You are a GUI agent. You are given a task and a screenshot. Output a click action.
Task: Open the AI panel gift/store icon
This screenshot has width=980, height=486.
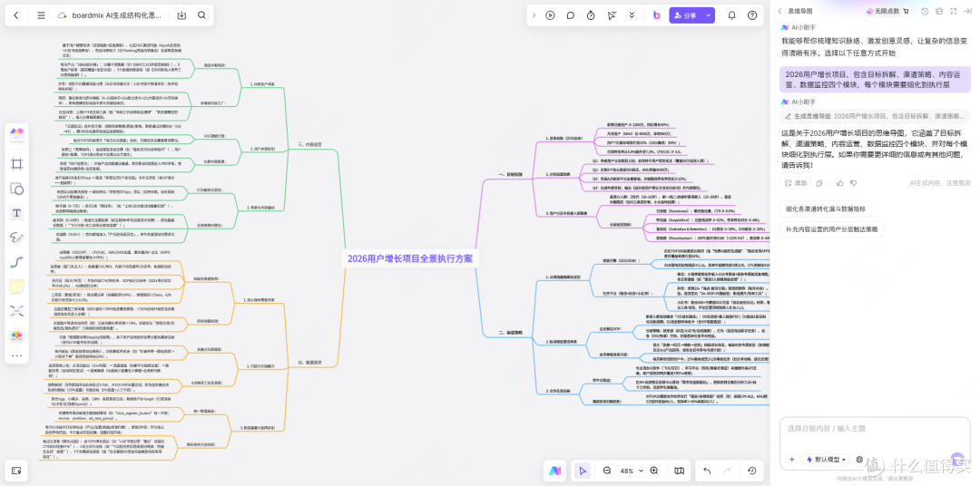[939, 11]
